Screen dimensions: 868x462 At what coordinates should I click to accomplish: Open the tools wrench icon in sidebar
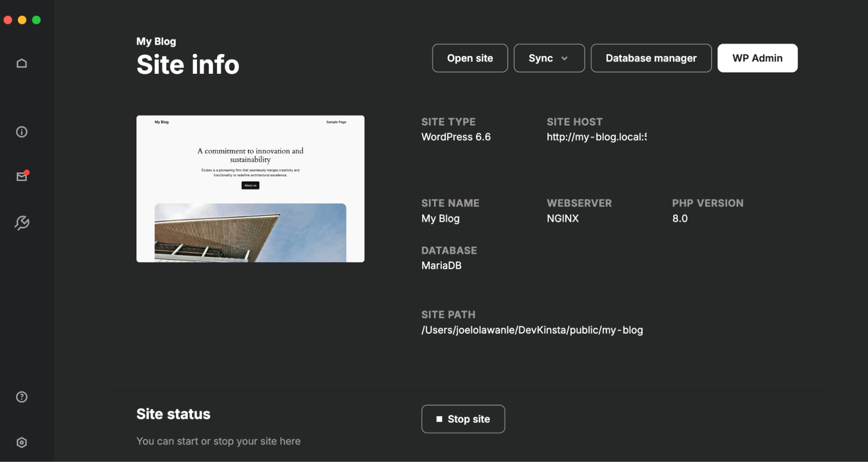[21, 223]
